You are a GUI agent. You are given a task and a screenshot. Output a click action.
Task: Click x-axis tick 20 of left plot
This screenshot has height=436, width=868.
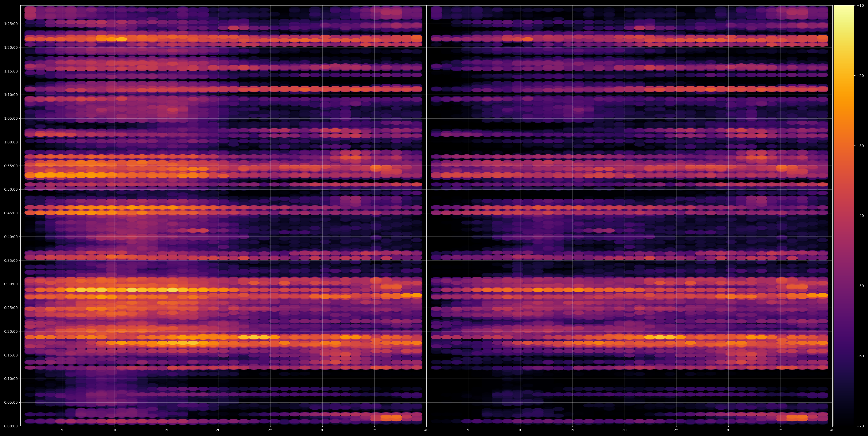tap(218, 430)
